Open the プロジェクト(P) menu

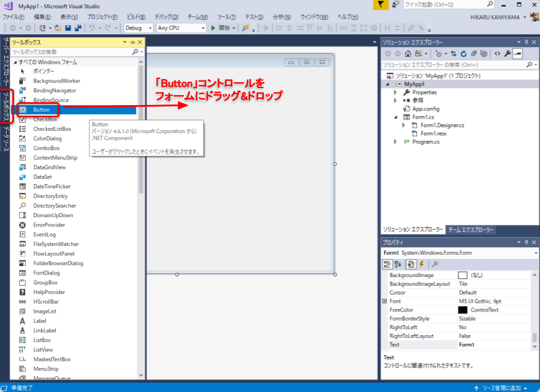(102, 17)
